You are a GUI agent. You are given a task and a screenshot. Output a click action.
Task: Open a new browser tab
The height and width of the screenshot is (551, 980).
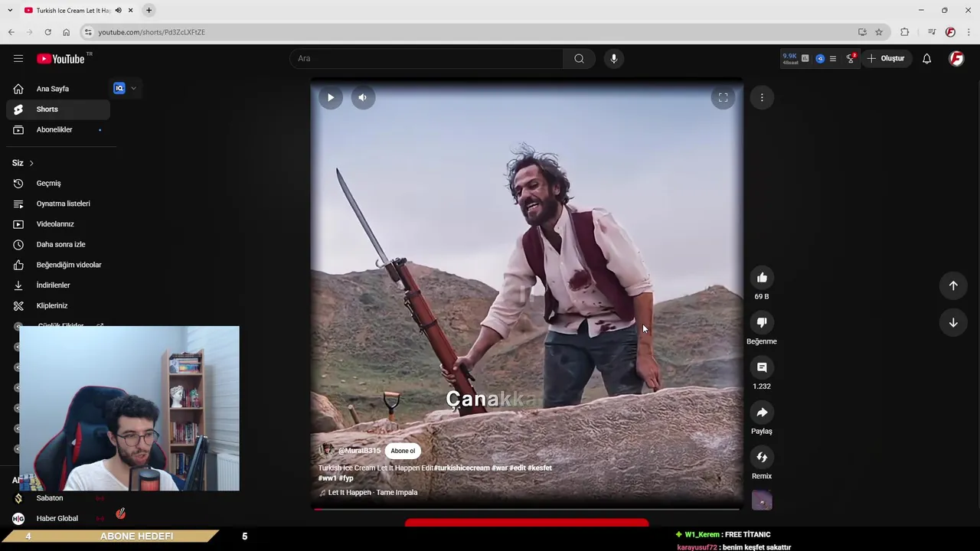tap(149, 10)
